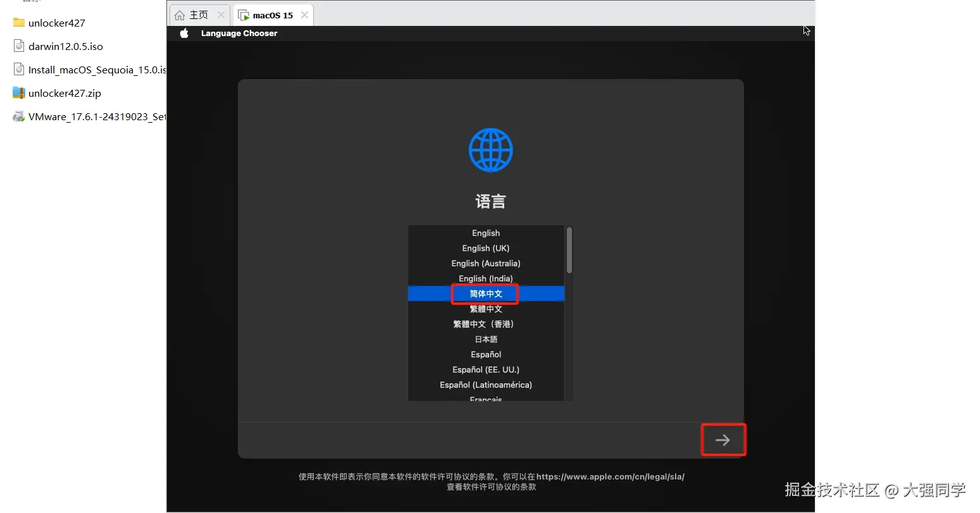Open the apple.com/cn/legal/sla link
The width and height of the screenshot is (980, 513).
[x=611, y=477]
